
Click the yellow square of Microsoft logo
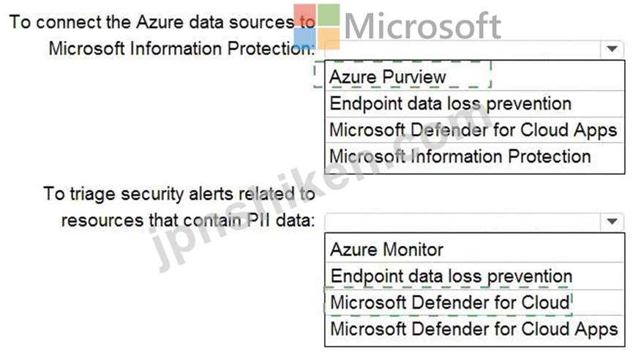(x=329, y=38)
